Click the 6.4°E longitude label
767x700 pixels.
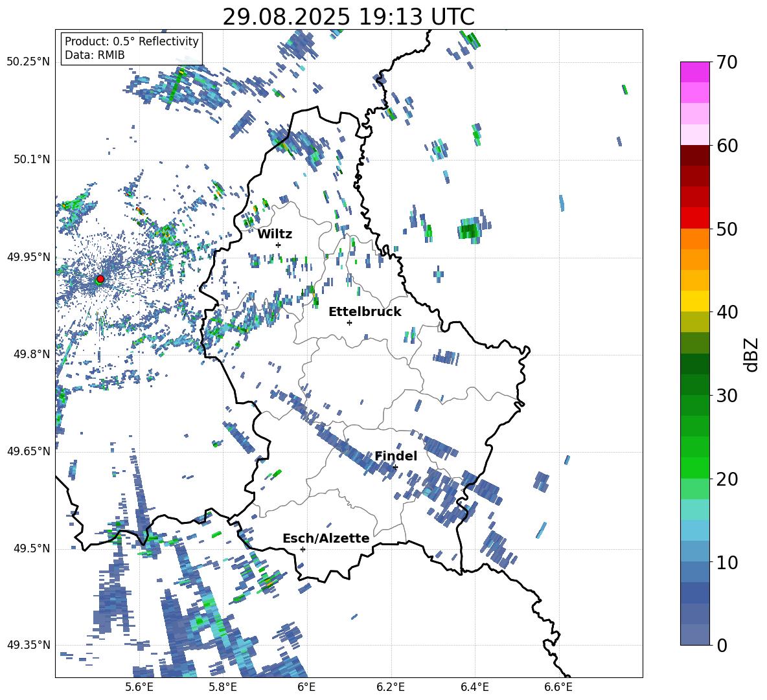[474, 687]
